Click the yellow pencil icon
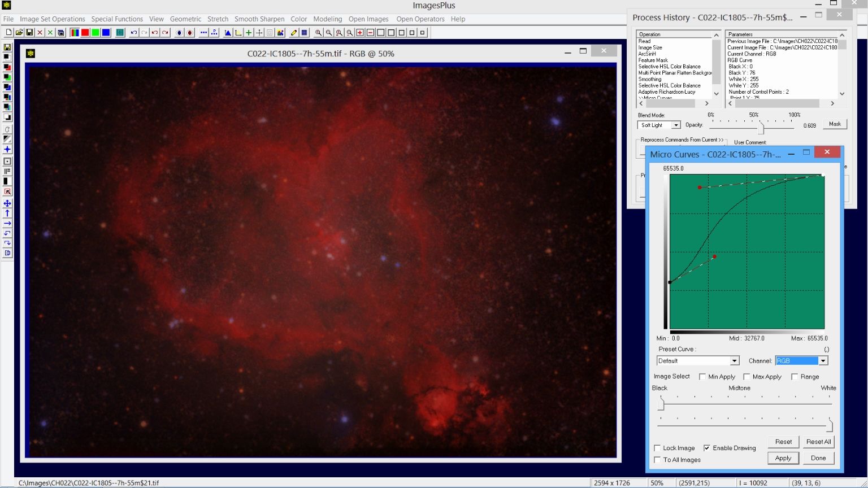This screenshot has width=868, height=488. click(294, 33)
